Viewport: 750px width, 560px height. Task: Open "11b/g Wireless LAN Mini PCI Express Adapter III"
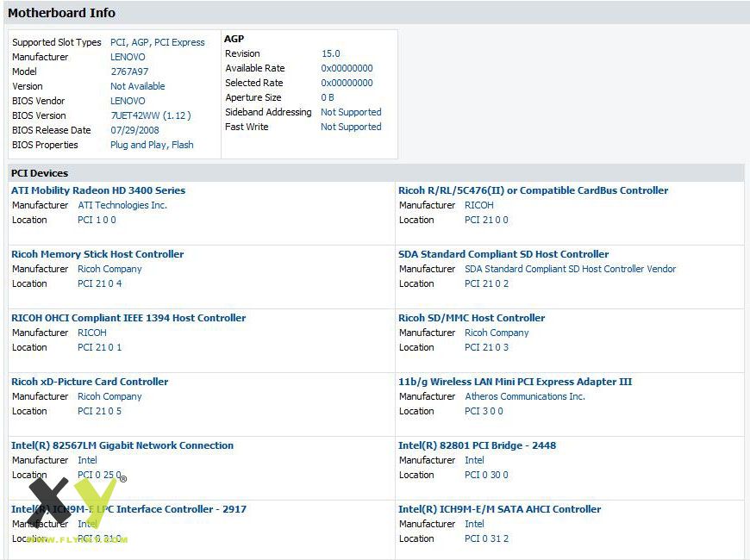click(516, 382)
